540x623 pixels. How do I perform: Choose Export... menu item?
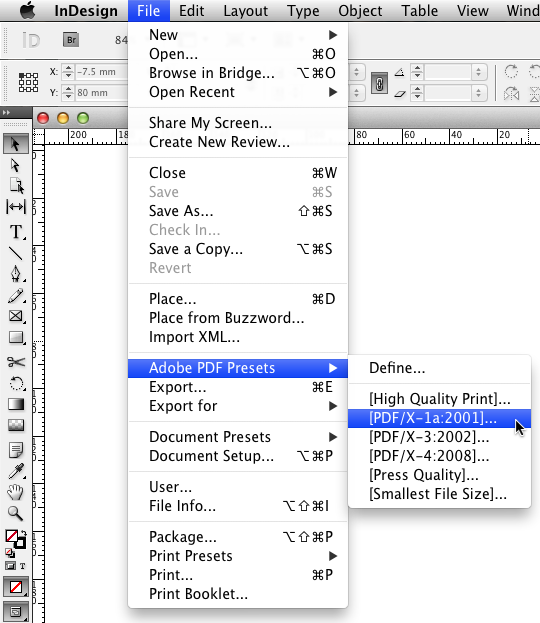pyautogui.click(x=238, y=387)
